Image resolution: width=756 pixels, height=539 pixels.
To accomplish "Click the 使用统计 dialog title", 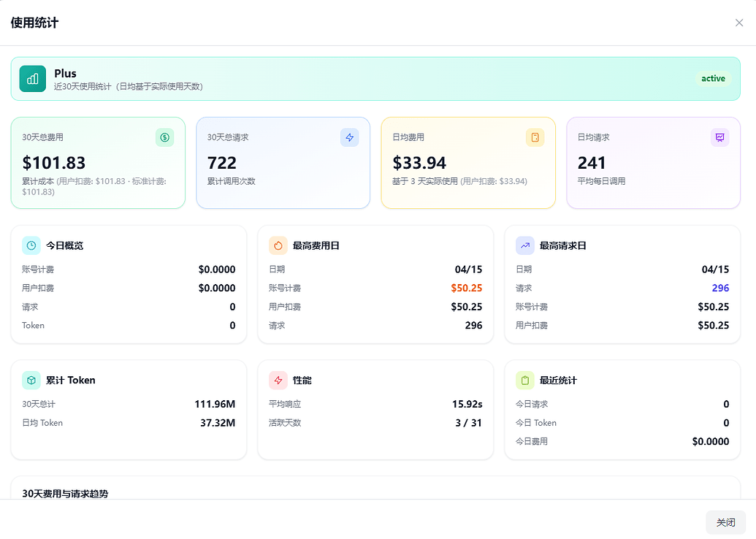I will pos(34,23).
